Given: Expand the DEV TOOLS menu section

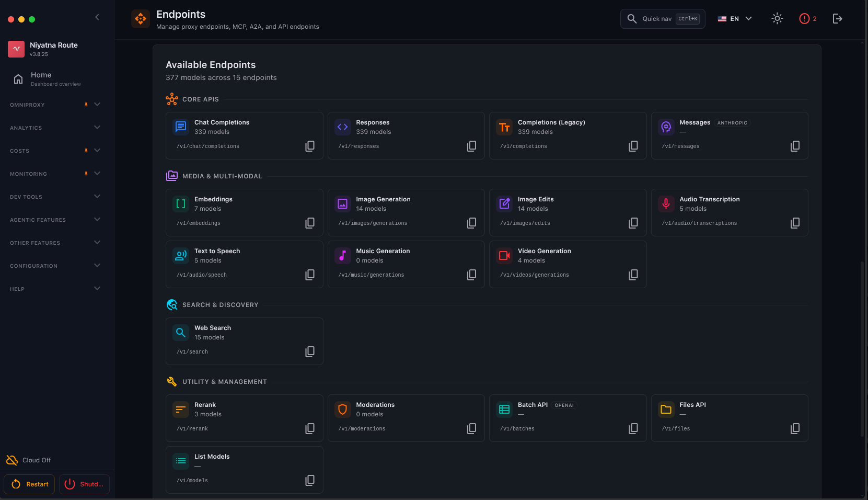Looking at the screenshot, I should click(x=55, y=197).
